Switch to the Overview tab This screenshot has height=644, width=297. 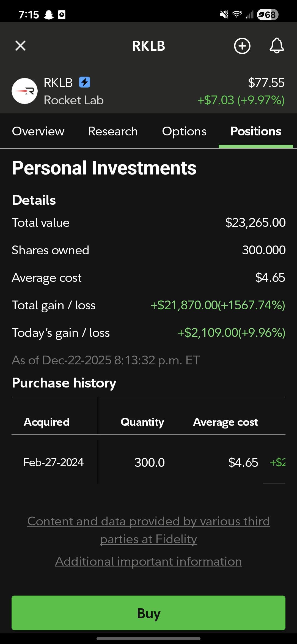(x=38, y=131)
